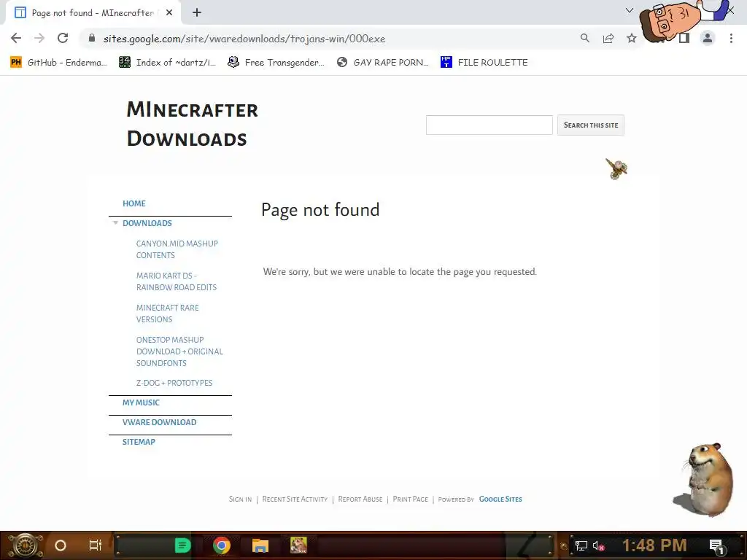The image size is (747, 560).
Task: Open the Chrome profile avatar
Action: [x=708, y=38]
